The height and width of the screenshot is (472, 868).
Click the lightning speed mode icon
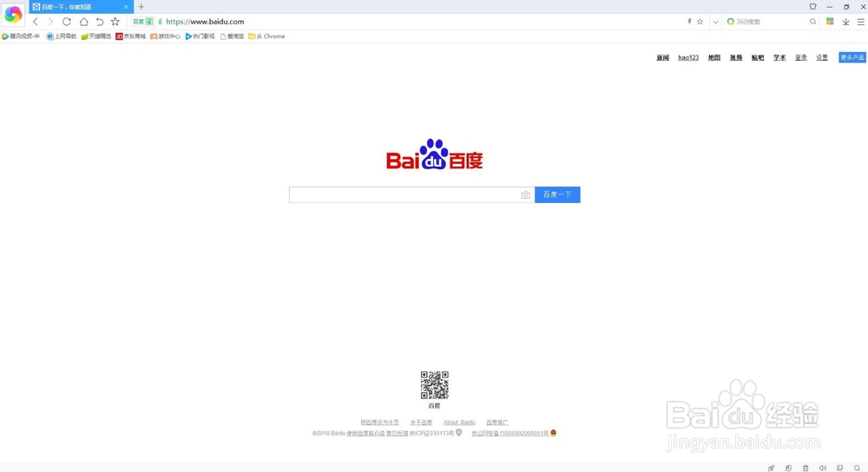tap(689, 22)
